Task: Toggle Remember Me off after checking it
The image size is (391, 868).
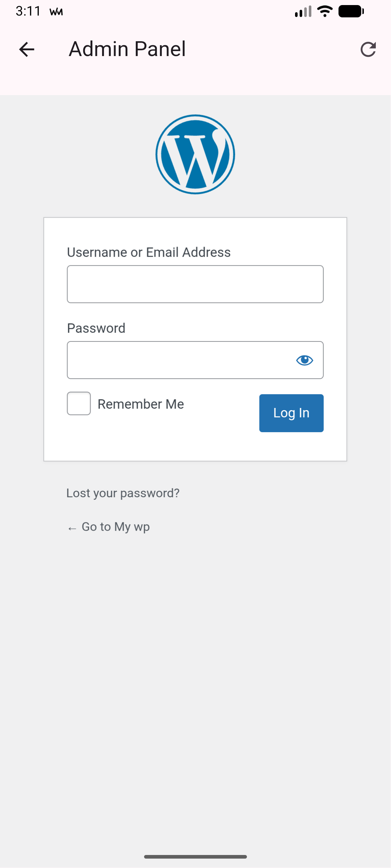Action: click(79, 403)
